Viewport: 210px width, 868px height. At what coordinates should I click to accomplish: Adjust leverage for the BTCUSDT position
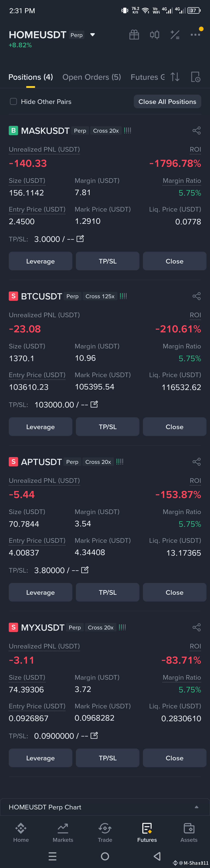40,427
